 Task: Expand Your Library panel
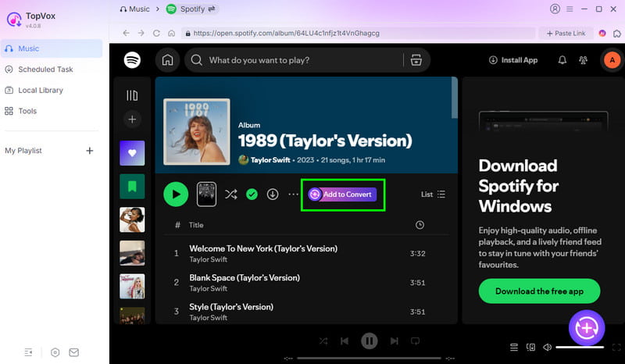132,95
